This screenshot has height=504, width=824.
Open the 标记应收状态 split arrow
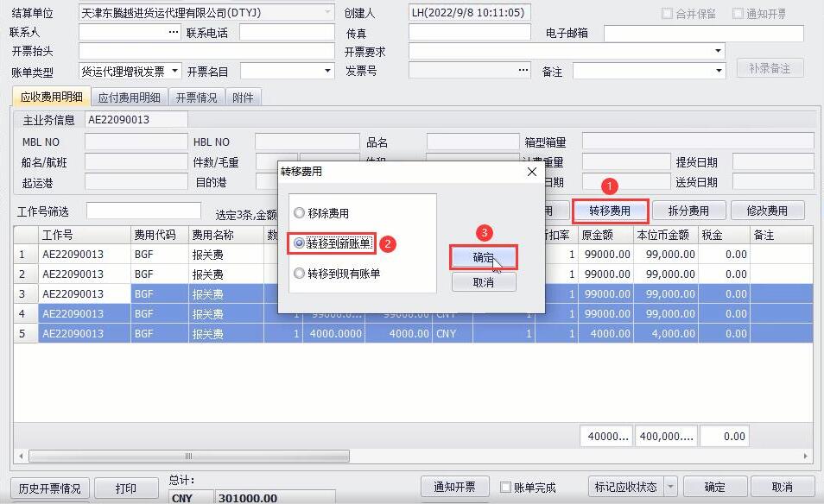point(671,487)
